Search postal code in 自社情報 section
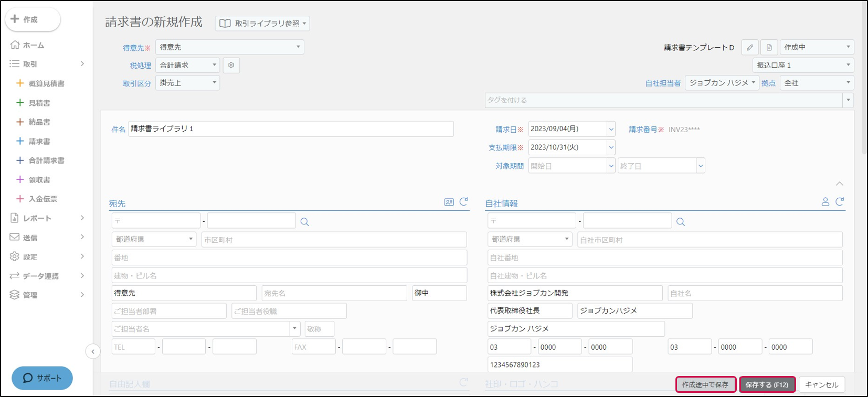 [681, 222]
